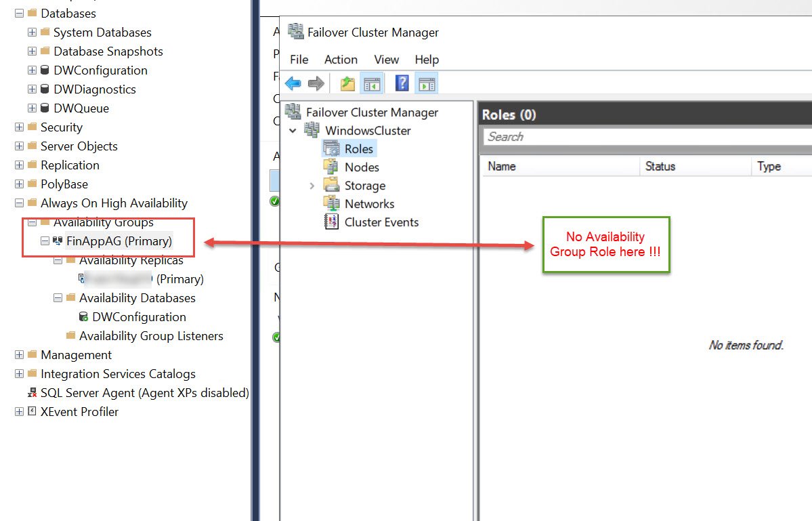
Task: Expand the Server Objects node
Action: click(19, 146)
